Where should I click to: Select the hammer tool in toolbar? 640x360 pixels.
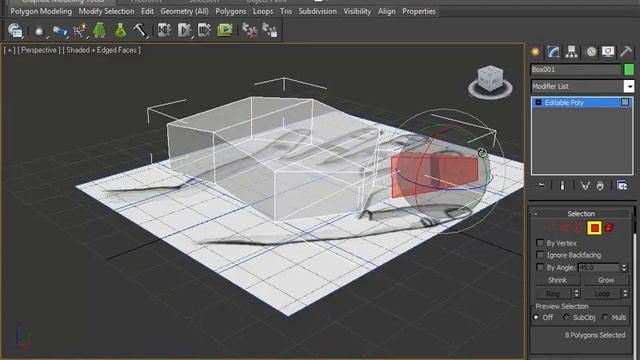(x=140, y=31)
